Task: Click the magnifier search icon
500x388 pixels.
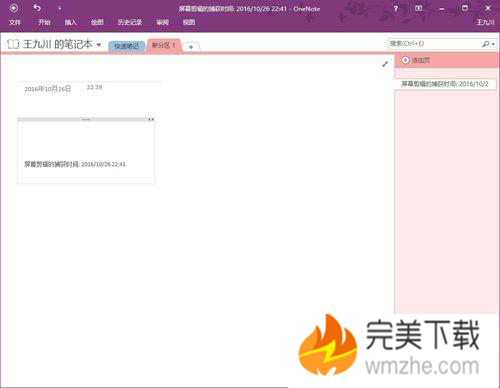Action: pos(486,44)
